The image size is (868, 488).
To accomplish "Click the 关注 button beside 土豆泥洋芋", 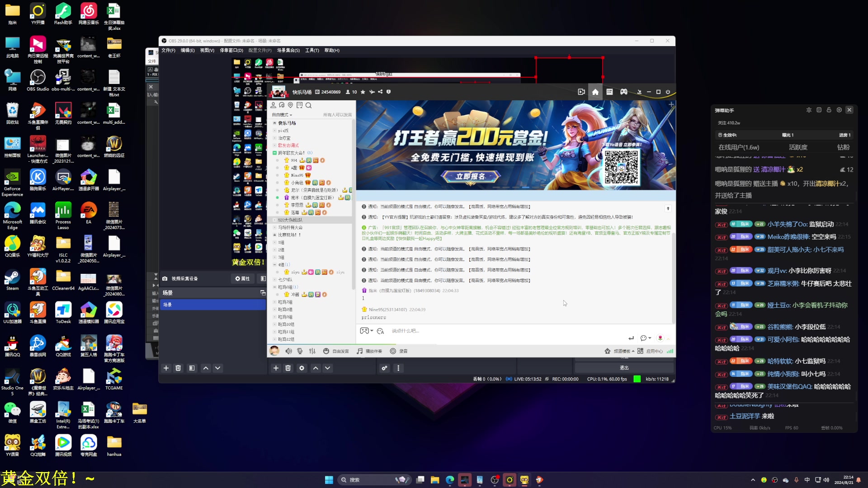I will pyautogui.click(x=721, y=417).
